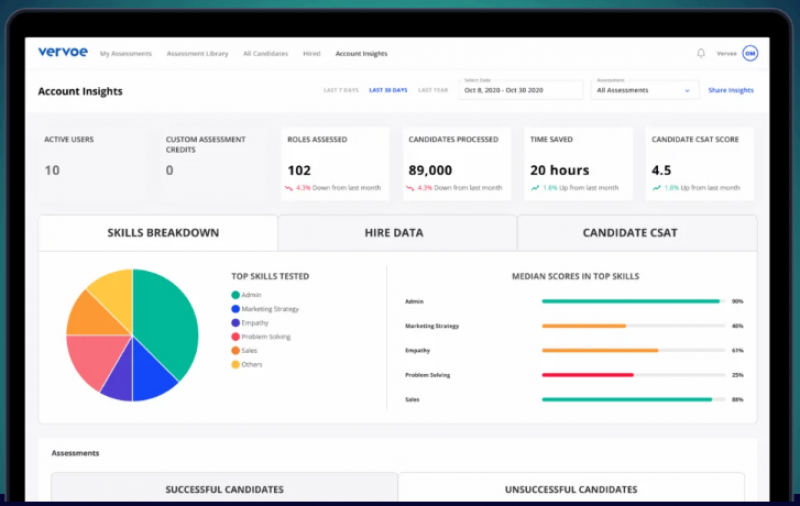This screenshot has width=800, height=506.
Task: Click the Admin median score bar
Action: pos(631,301)
